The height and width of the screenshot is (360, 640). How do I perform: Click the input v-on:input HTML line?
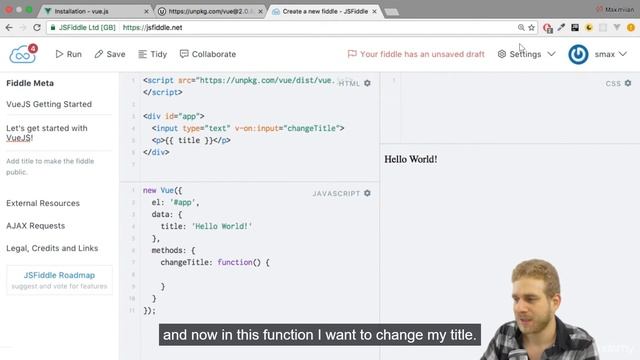pos(248,128)
